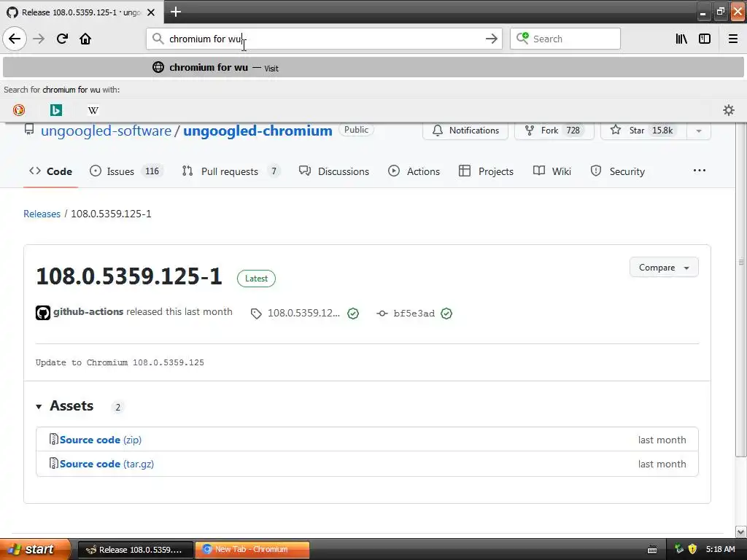Open the Star list dropdown arrow

(699, 131)
